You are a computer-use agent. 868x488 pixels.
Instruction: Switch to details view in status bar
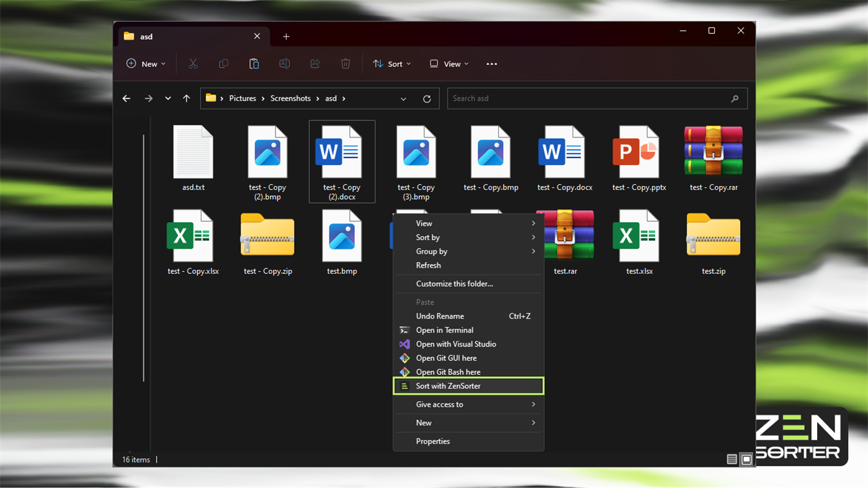click(732, 459)
